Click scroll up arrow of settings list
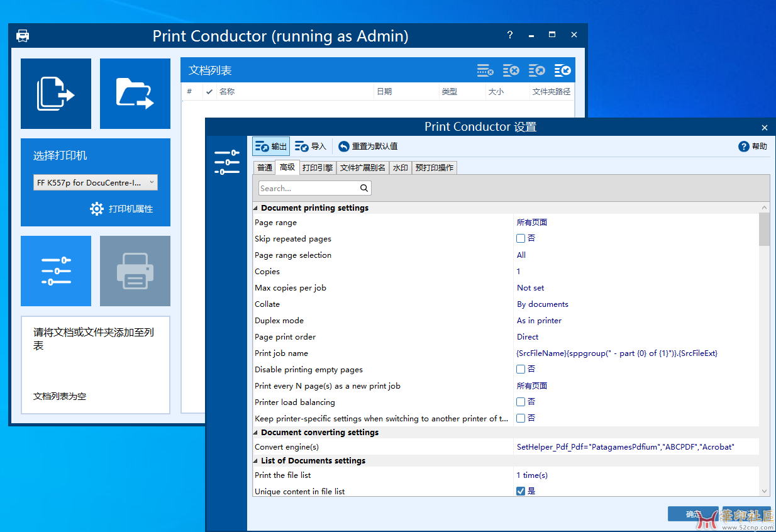 [x=764, y=208]
